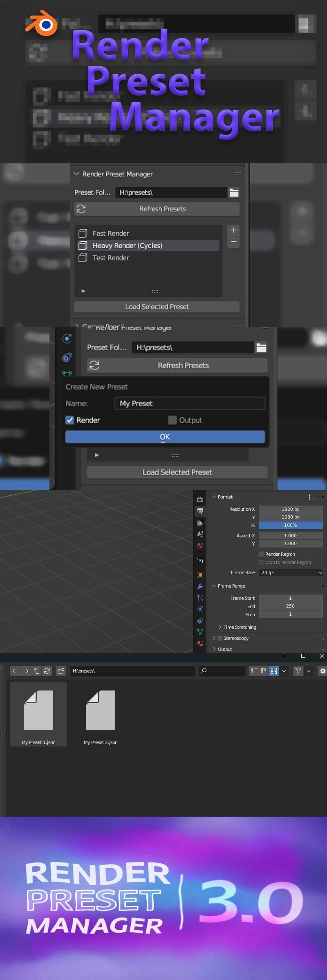Remove selected preset with the minus button

click(233, 242)
